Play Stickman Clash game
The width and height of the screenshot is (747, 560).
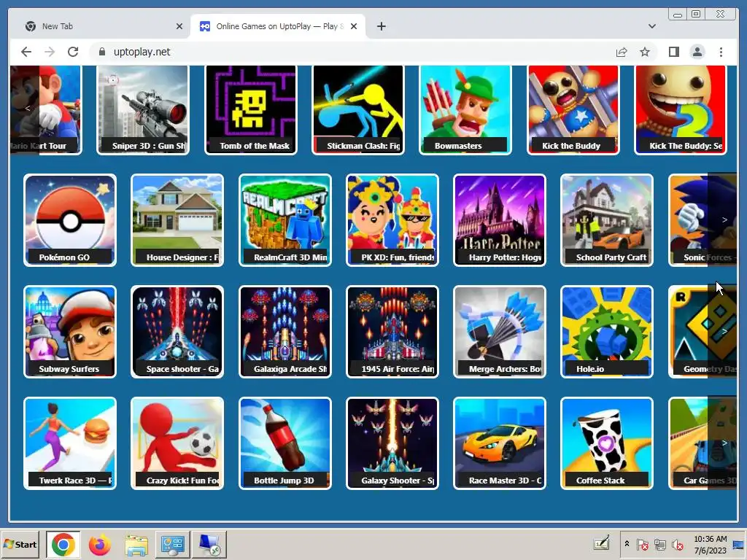point(357,109)
